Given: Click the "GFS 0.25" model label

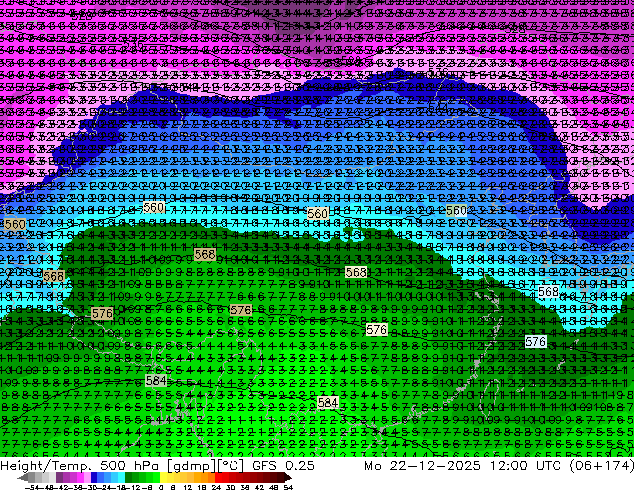Looking at the screenshot, I should (283, 465).
